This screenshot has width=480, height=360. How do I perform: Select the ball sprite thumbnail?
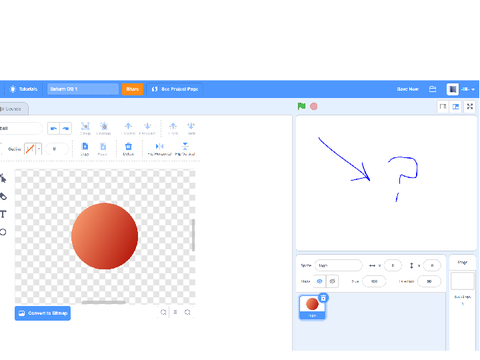click(312, 307)
